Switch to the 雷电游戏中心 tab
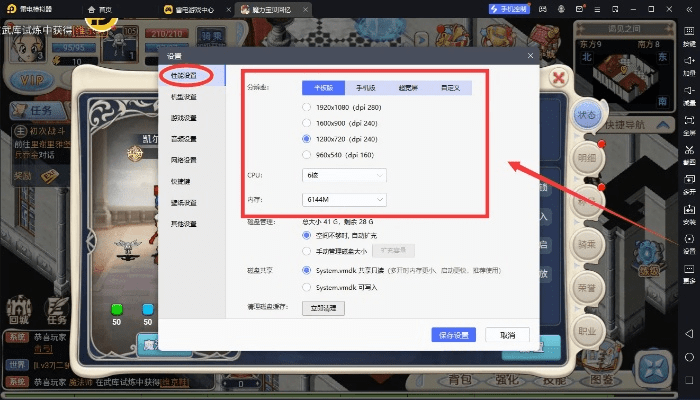Image resolution: width=700 pixels, height=400 pixels. [189, 9]
